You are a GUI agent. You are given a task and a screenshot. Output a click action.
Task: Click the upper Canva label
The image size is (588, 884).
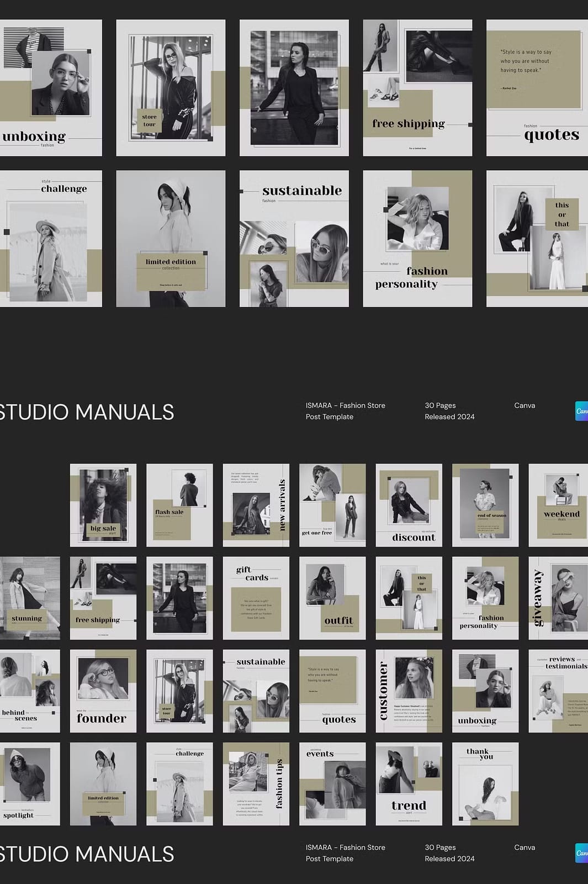(x=525, y=406)
